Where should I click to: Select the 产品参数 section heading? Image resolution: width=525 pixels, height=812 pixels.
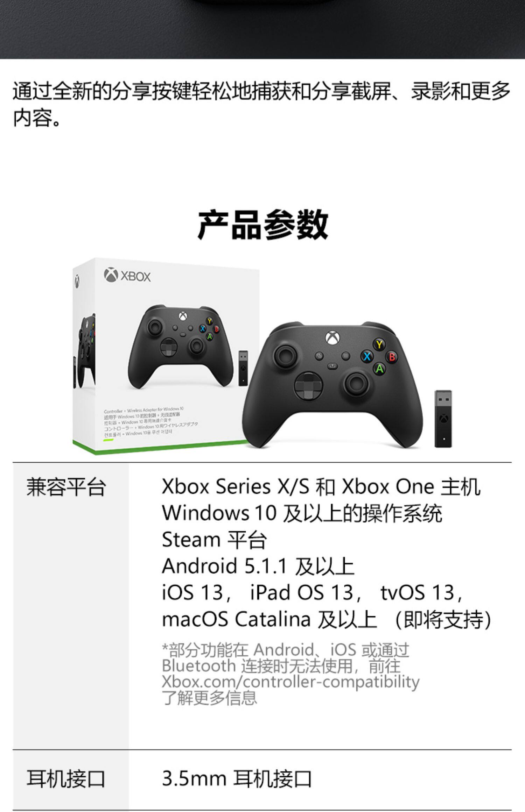pyautogui.click(x=263, y=225)
